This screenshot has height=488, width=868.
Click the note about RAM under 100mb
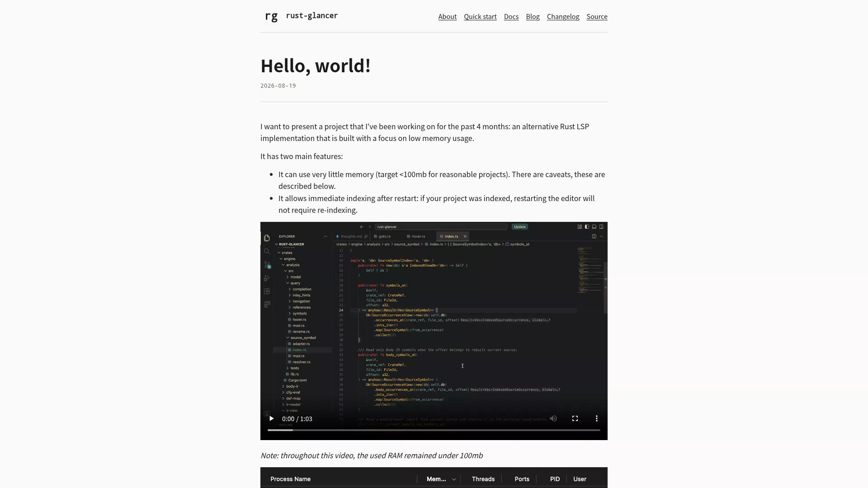(372, 455)
